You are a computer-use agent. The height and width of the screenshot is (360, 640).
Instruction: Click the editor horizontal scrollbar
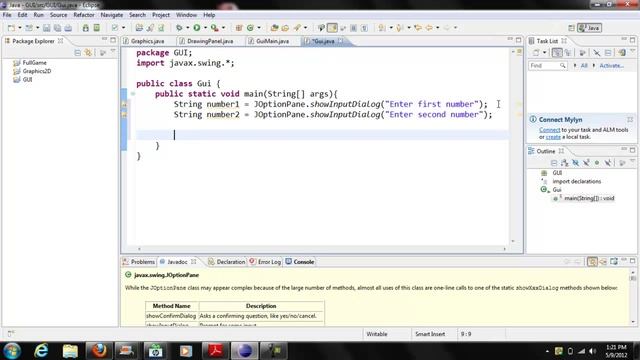[x=322, y=249]
